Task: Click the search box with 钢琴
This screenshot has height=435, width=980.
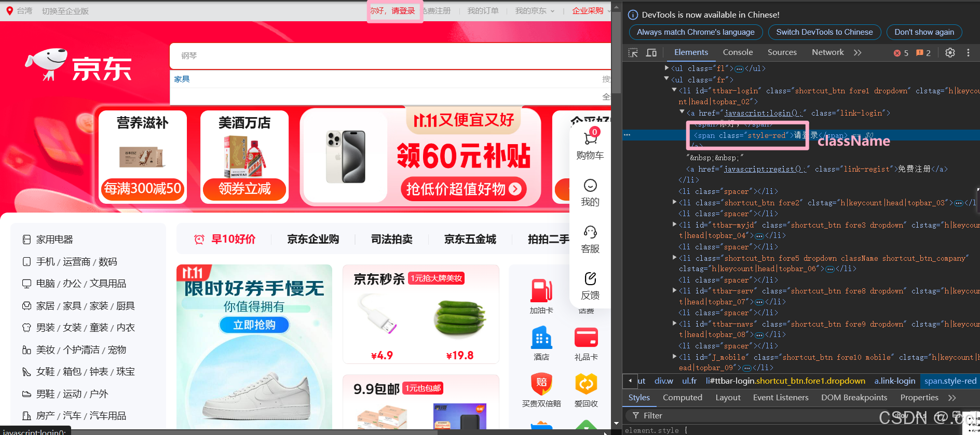Action: click(x=390, y=55)
